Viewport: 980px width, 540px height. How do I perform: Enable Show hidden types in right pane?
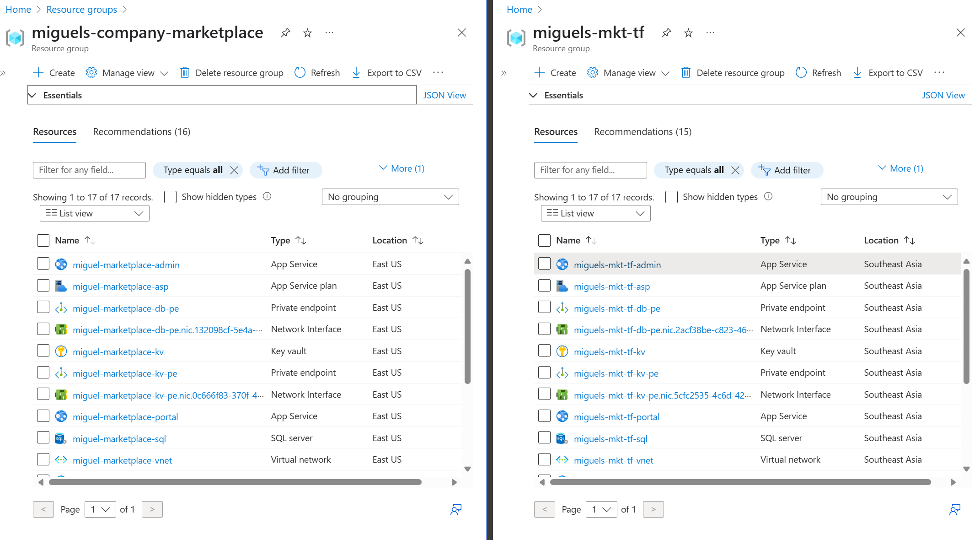[x=671, y=197]
